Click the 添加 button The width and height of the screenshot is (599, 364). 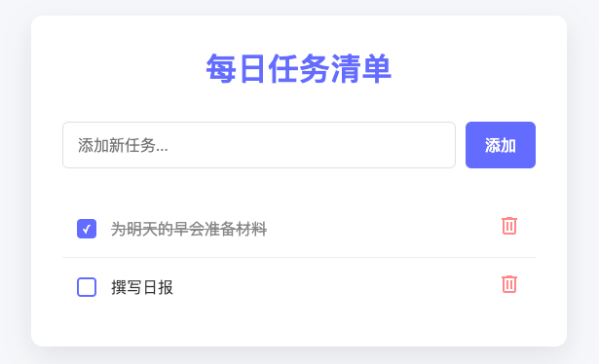(x=501, y=145)
